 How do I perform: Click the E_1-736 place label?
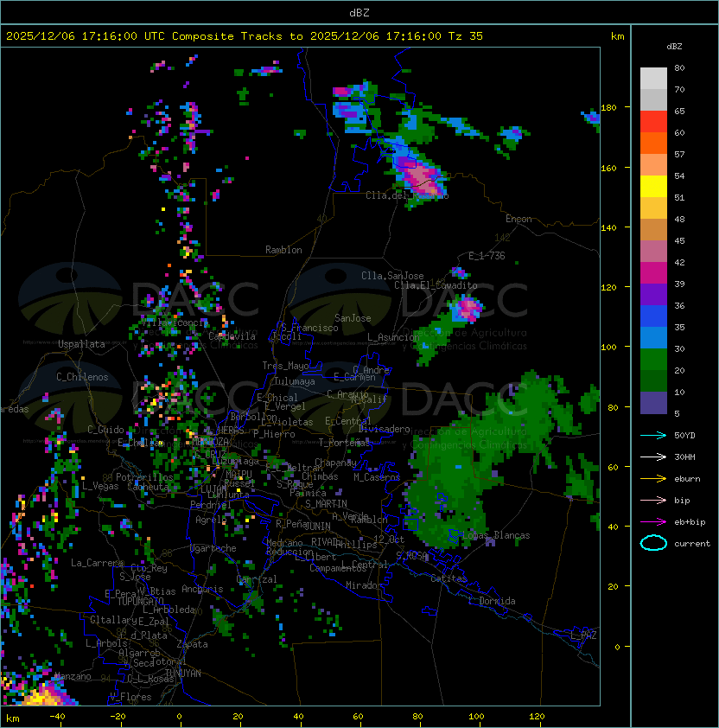[487, 255]
